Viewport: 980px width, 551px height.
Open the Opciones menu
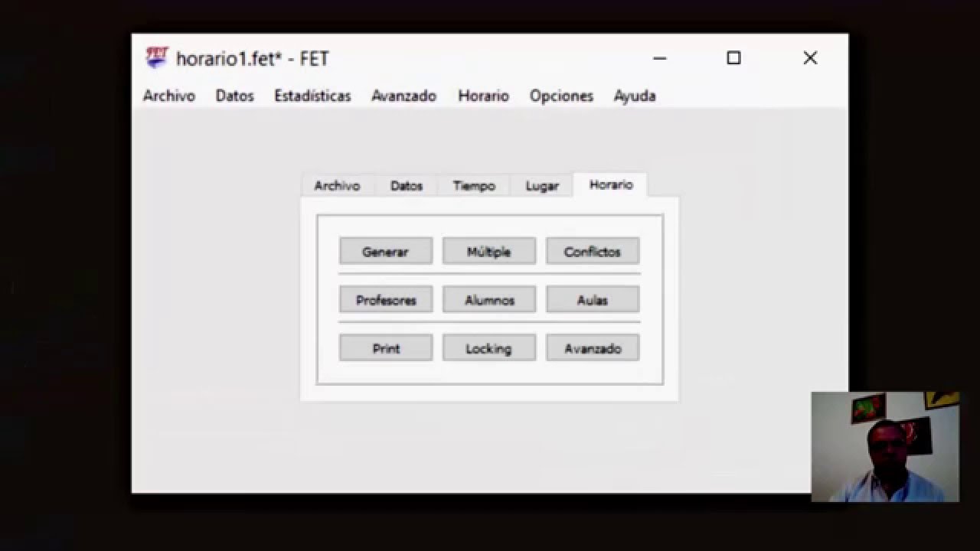click(x=561, y=96)
